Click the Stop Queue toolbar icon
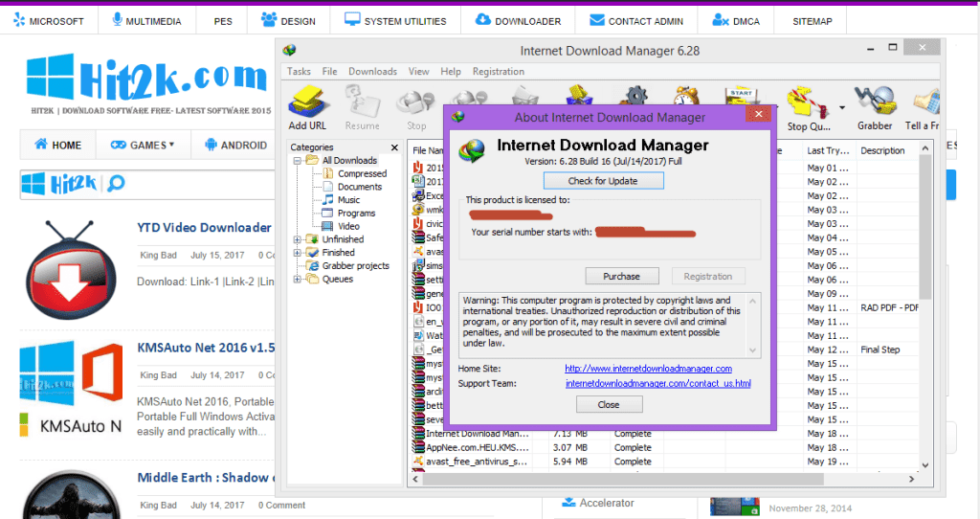The height and width of the screenshot is (519, 980). (x=808, y=102)
